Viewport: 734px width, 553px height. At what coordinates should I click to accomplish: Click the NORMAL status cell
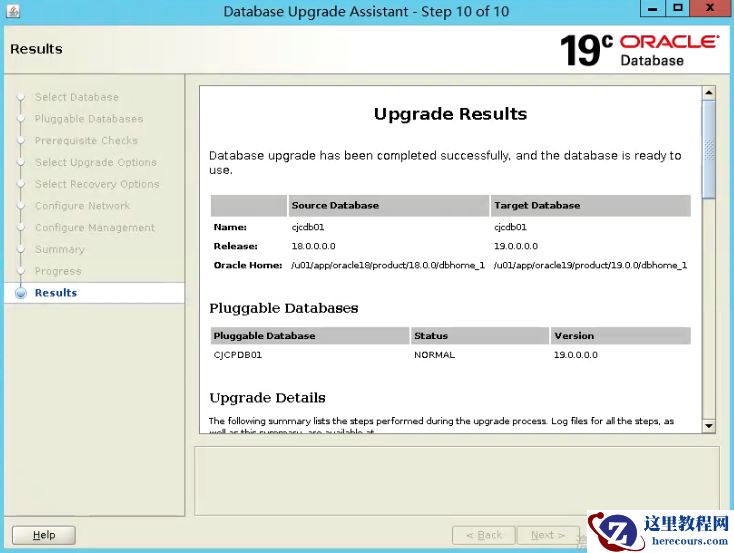click(434, 355)
